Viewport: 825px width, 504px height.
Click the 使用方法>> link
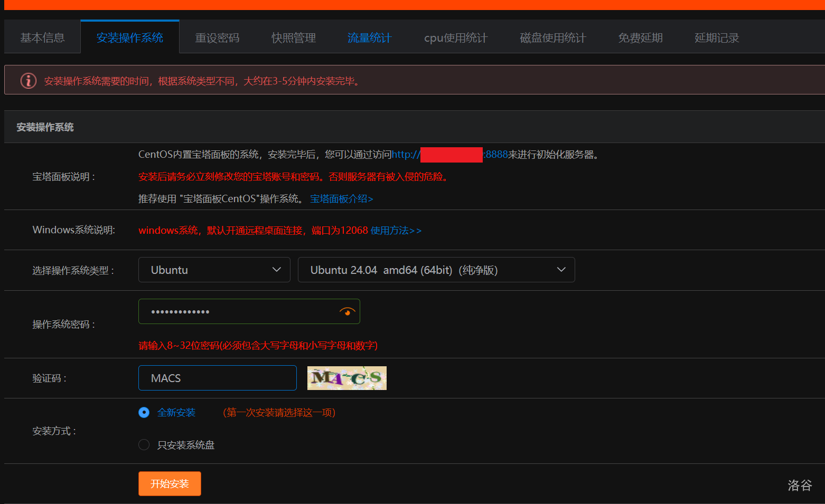tap(396, 231)
